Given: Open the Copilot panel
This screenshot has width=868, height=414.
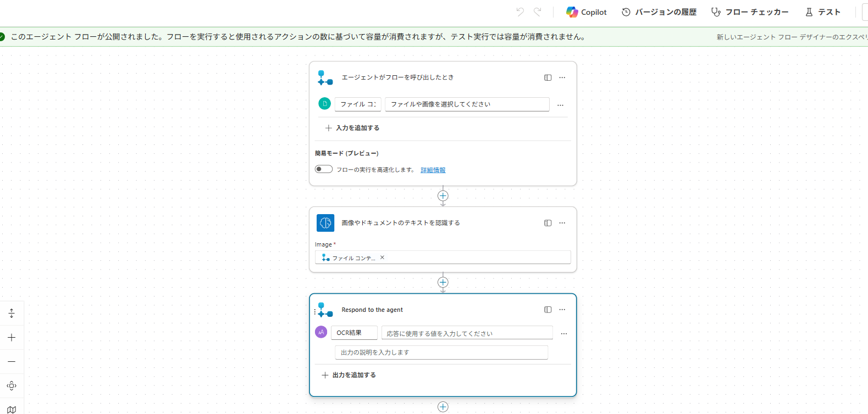Looking at the screenshot, I should coord(587,12).
